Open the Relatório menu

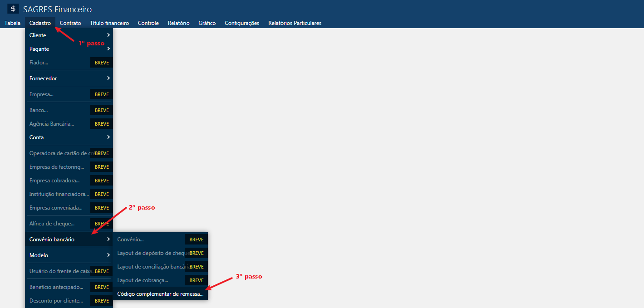[178, 23]
